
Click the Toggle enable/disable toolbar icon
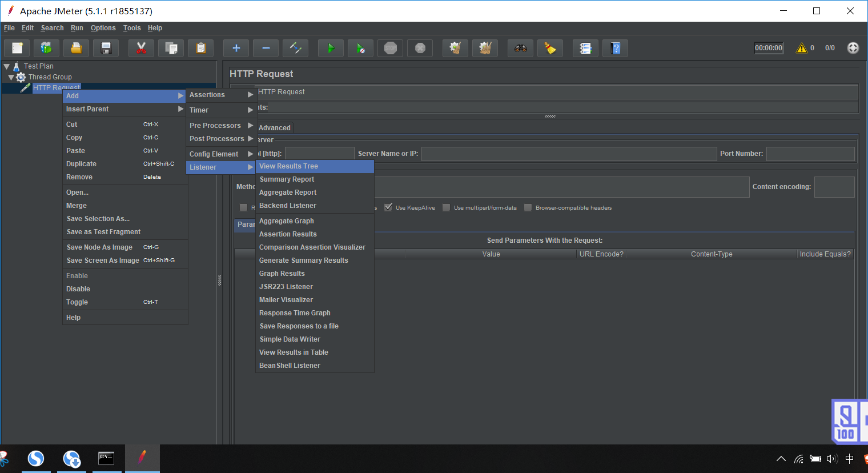(295, 49)
